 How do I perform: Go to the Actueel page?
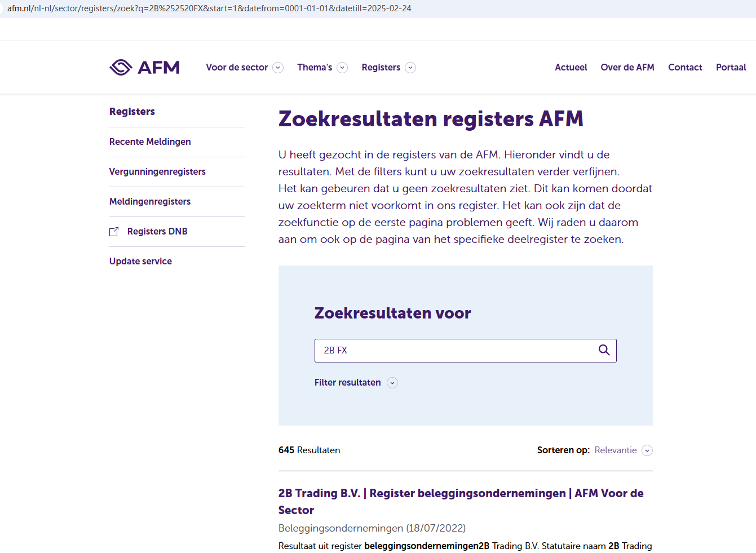point(571,67)
